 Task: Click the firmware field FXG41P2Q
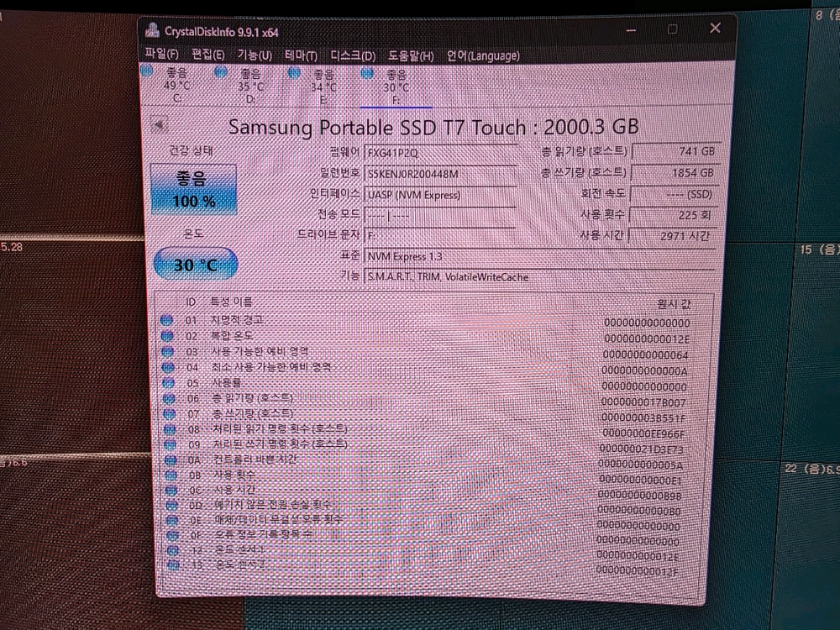tap(440, 153)
